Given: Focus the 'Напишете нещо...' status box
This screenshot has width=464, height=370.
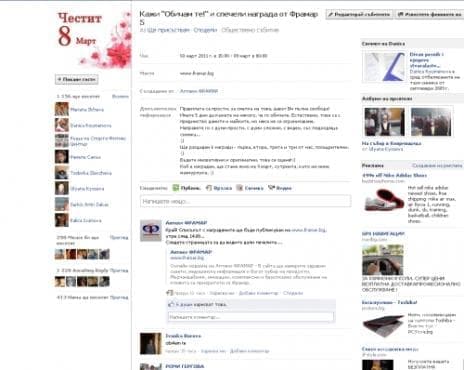Looking at the screenshot, I should coord(245,201).
